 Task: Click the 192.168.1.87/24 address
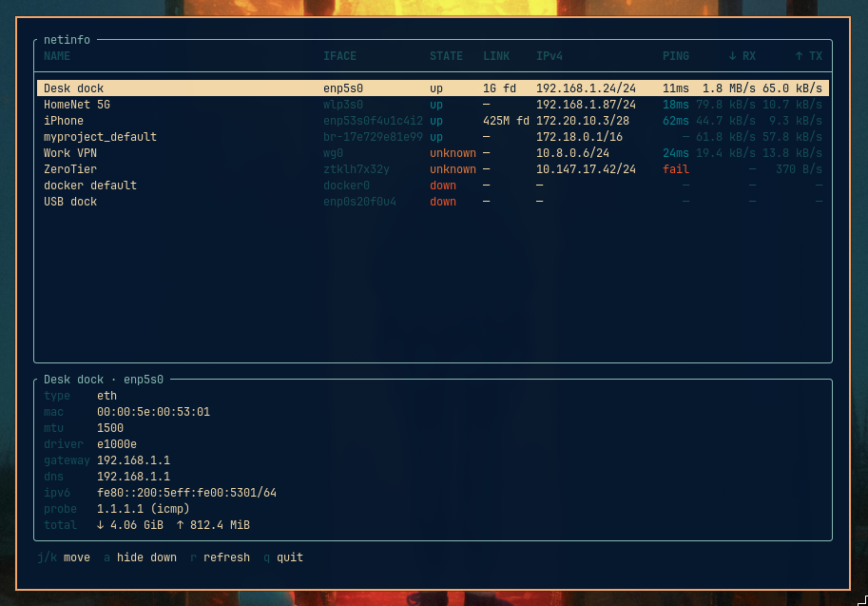tap(586, 104)
